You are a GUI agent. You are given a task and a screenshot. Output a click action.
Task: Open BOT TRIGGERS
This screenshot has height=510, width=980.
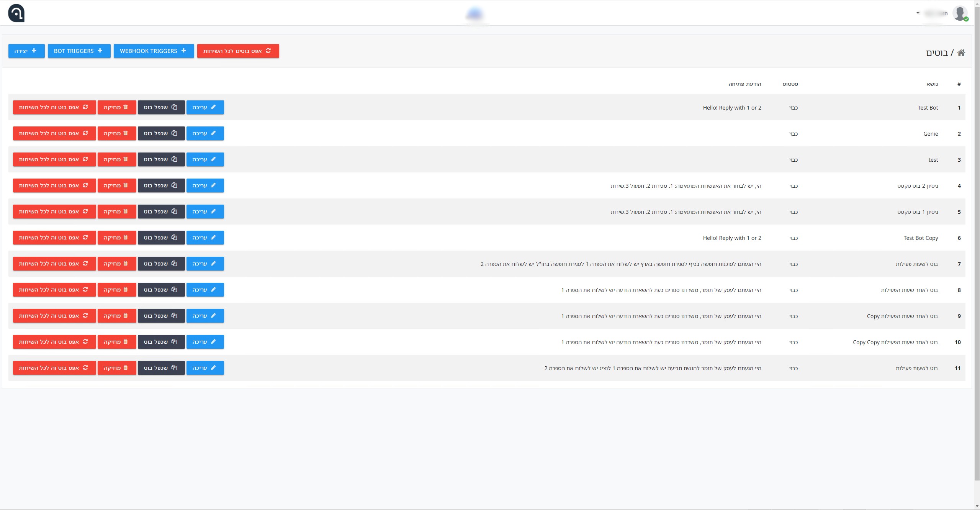79,51
